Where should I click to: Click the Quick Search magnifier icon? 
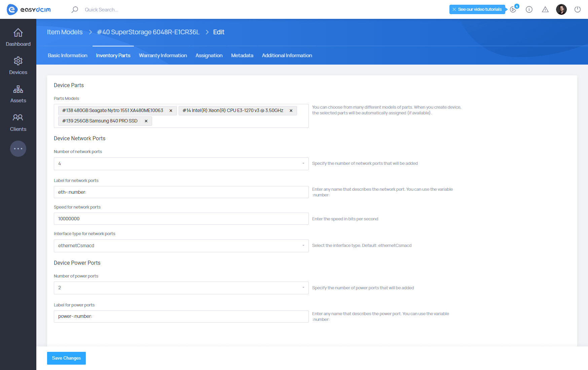click(x=75, y=9)
